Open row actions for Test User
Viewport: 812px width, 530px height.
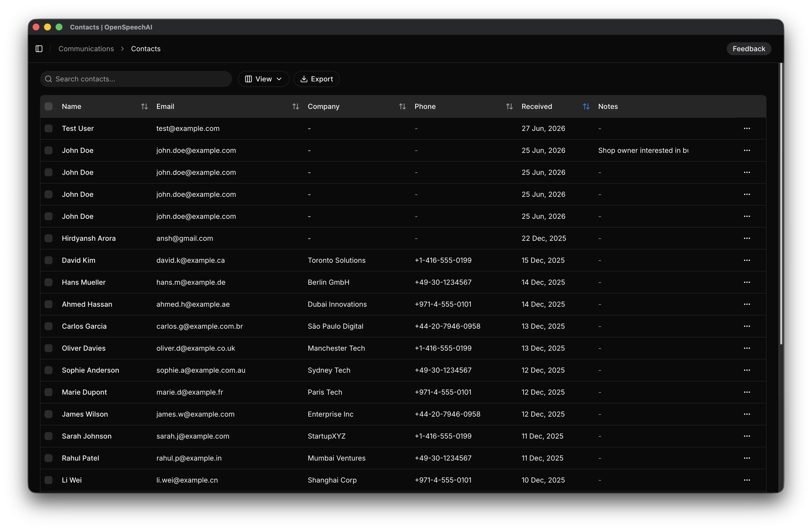[746, 128]
